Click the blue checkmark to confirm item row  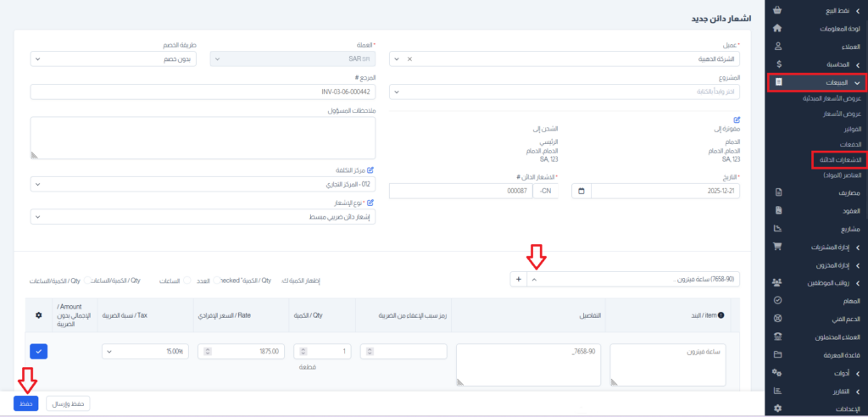coord(37,351)
